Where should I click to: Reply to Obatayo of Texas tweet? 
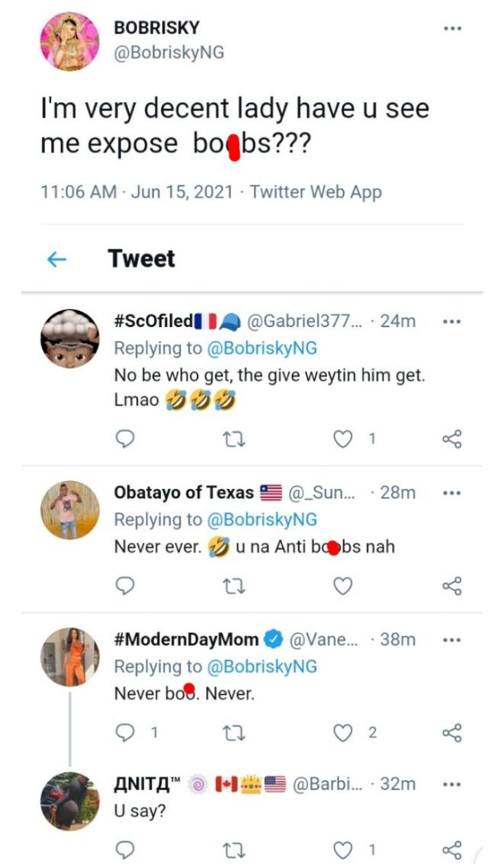point(127,586)
